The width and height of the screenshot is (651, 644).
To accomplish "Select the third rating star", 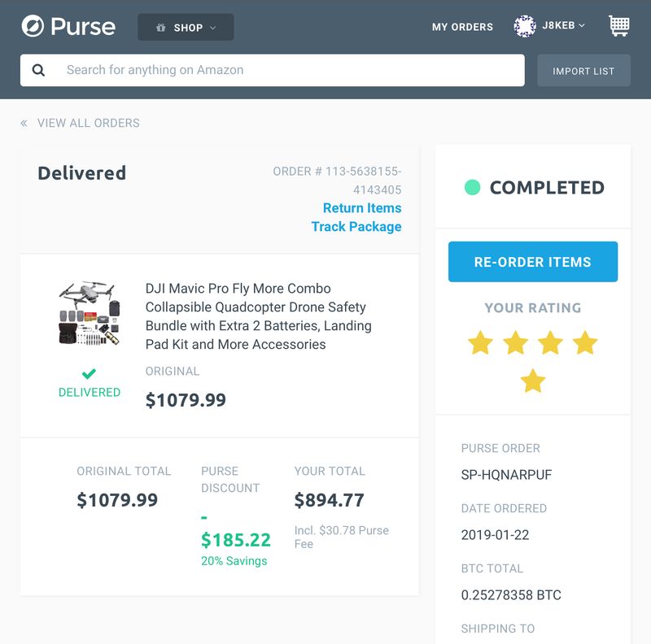I will 550,343.
